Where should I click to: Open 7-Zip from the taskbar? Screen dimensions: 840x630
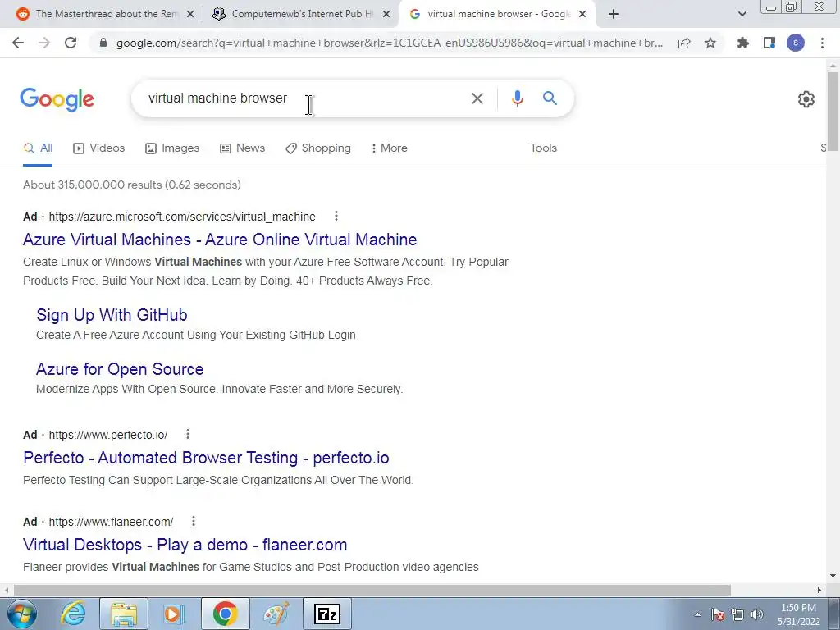(327, 614)
